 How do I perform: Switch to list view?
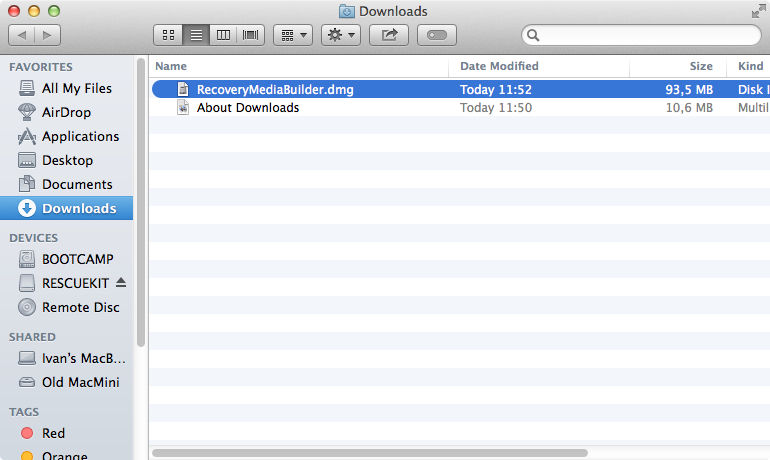tap(196, 35)
